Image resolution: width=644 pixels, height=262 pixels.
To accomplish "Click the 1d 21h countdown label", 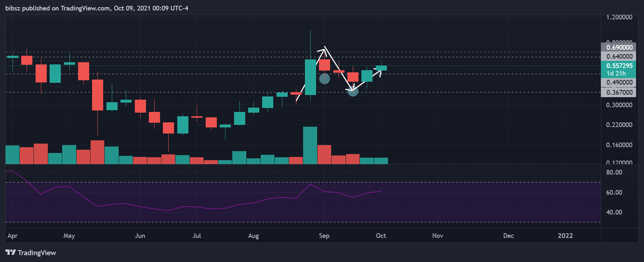I will pyautogui.click(x=616, y=73).
